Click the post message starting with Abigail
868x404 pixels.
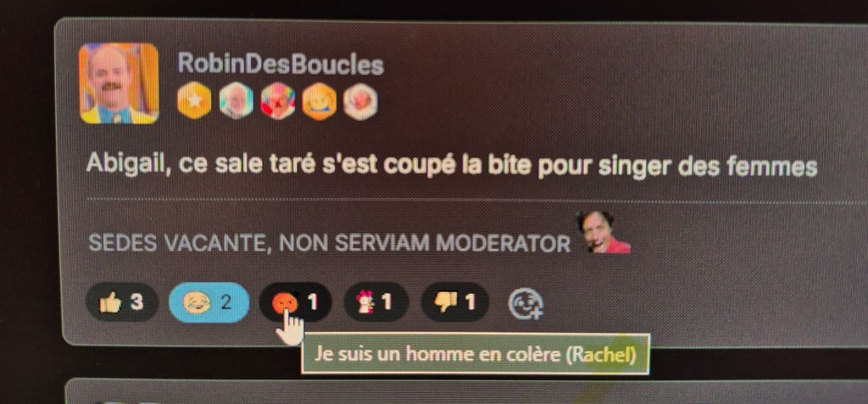click(452, 164)
